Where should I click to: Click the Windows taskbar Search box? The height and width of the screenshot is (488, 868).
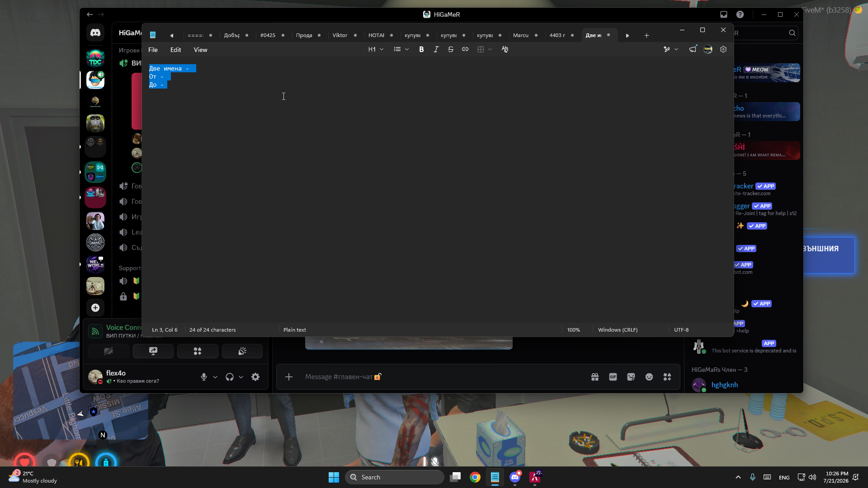pos(394,477)
